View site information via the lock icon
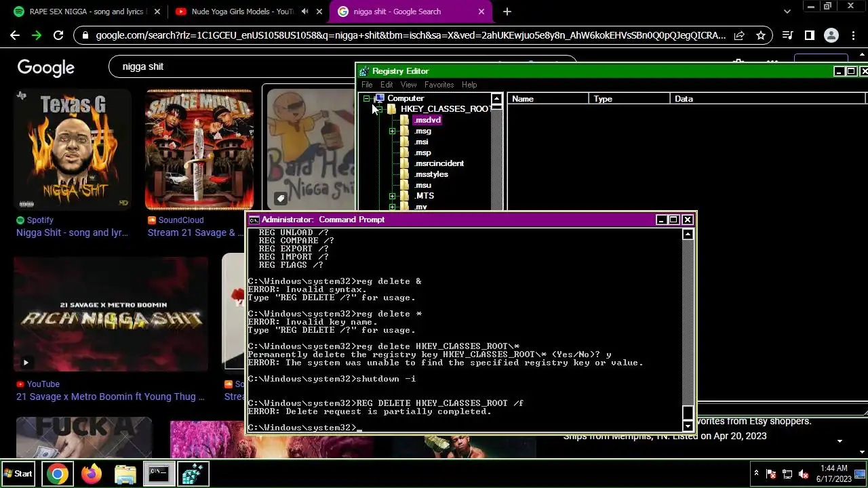 [x=85, y=35]
